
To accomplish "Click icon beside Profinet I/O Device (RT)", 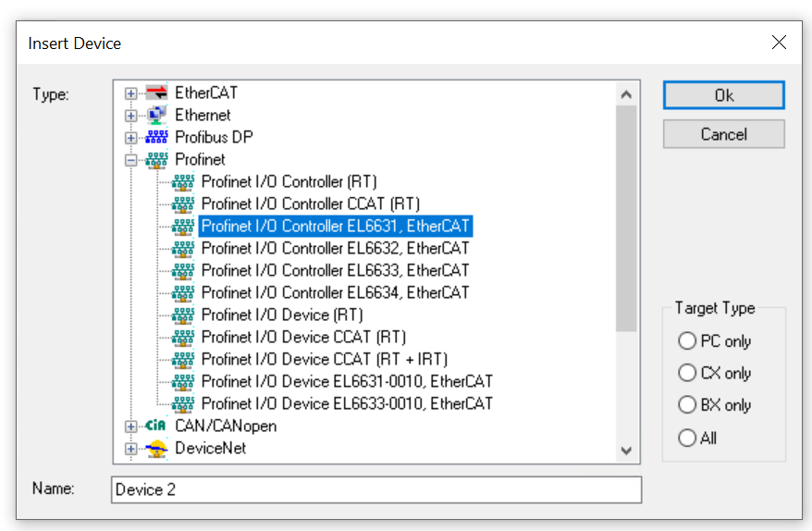I will [183, 315].
